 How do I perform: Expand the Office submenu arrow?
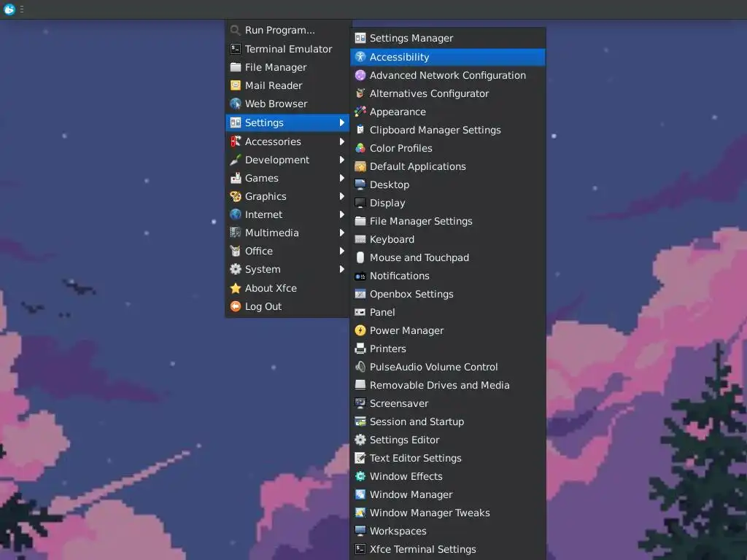341,251
